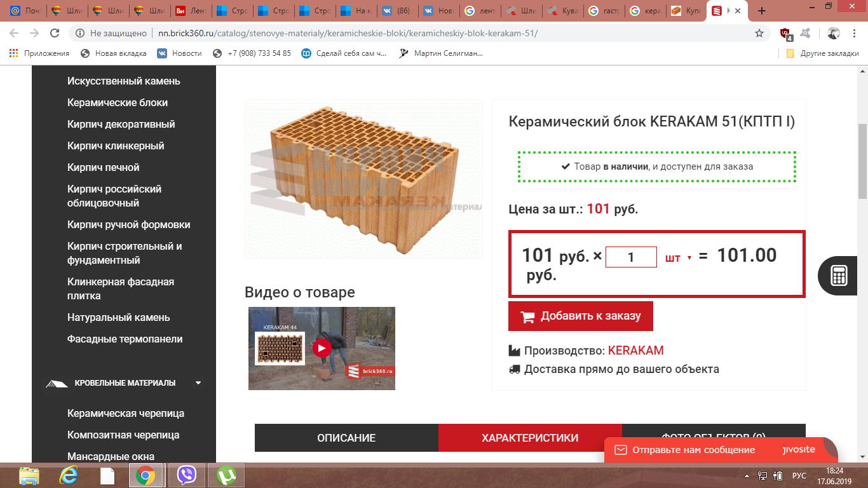Click the Добавить к заказу button
The image size is (868, 488).
point(581,316)
